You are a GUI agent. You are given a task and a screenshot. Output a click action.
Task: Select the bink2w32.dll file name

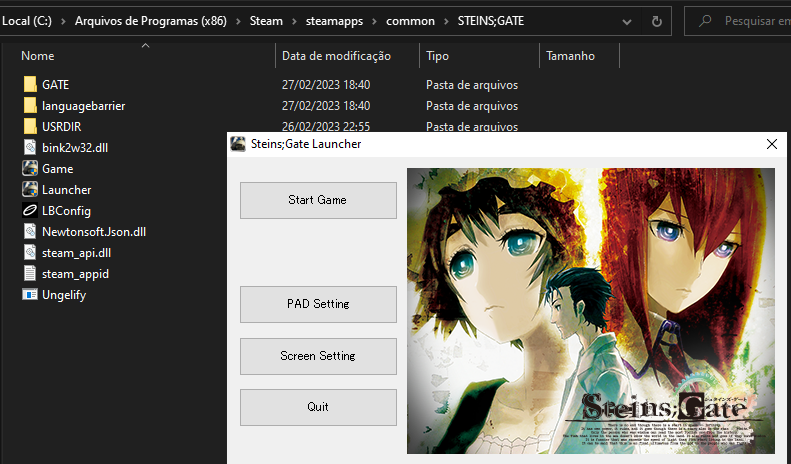pyautogui.click(x=75, y=148)
